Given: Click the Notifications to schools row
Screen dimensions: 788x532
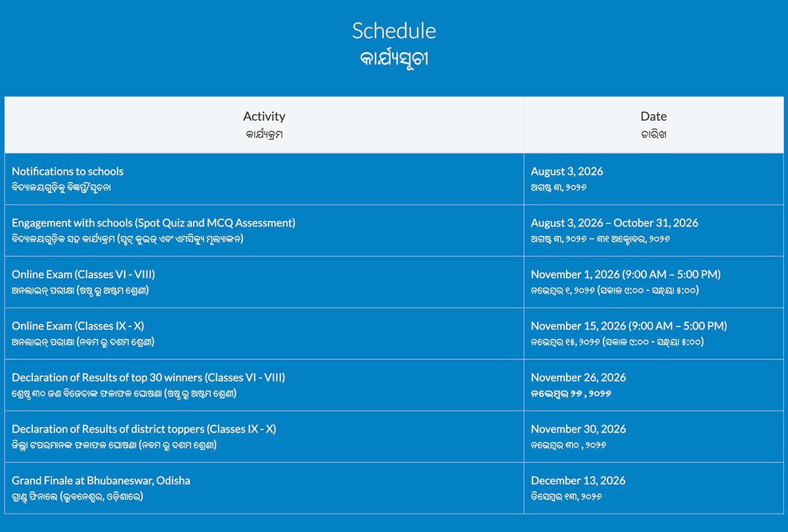Looking at the screenshot, I should pos(264,179).
